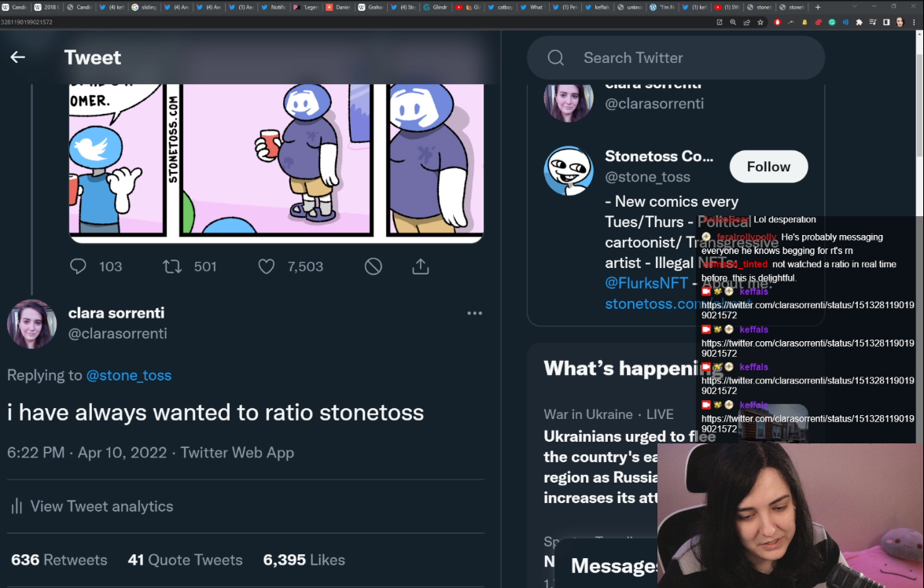Click the bar chart analytics icon
This screenshot has height=588, width=924.
(x=17, y=506)
